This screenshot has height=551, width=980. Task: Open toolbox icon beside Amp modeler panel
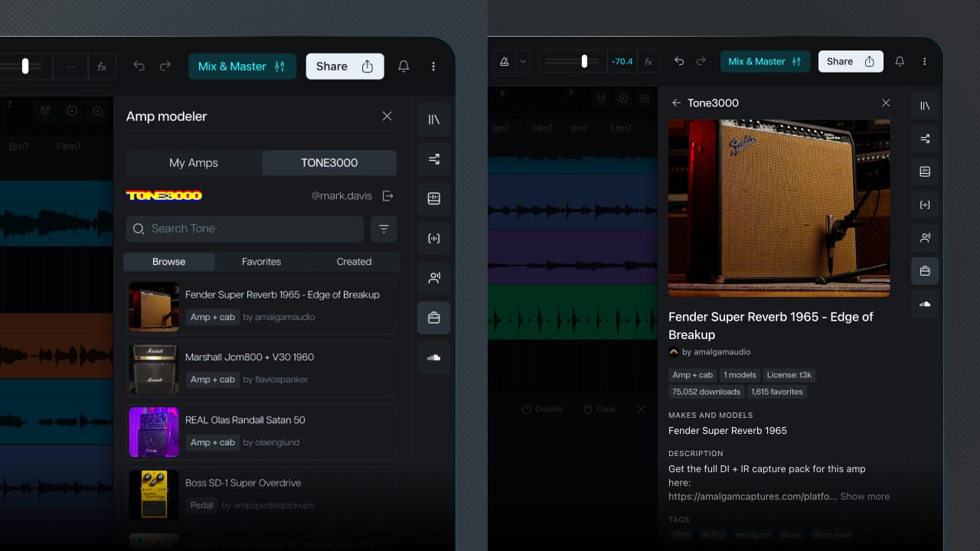[x=434, y=318]
